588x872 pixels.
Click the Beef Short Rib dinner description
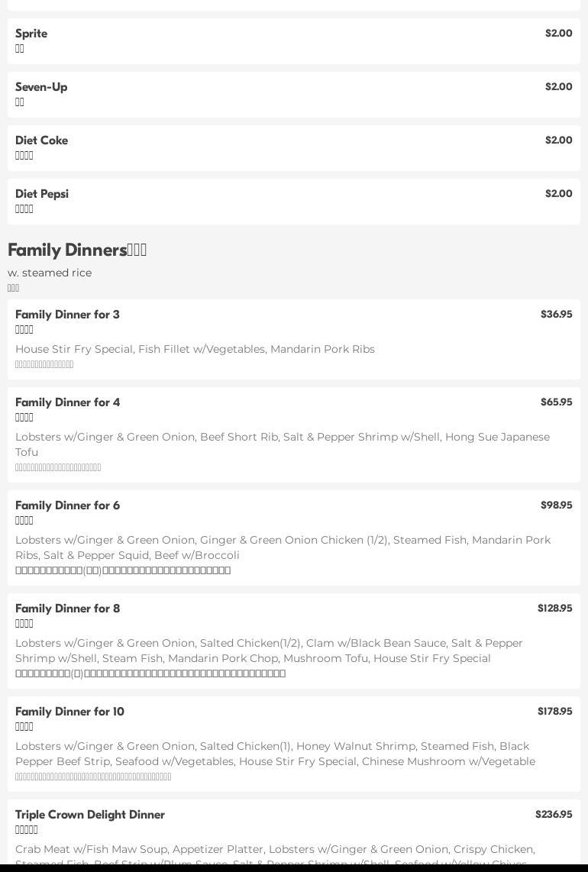coord(283,444)
